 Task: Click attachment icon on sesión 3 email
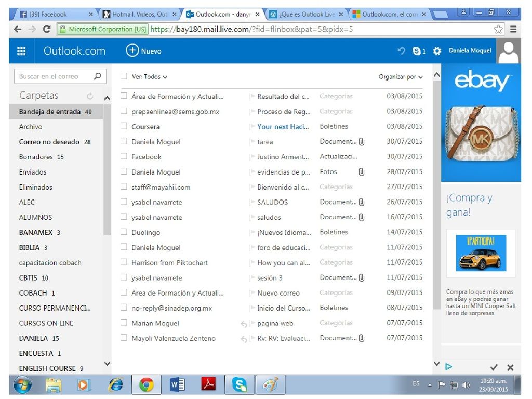[x=362, y=278]
